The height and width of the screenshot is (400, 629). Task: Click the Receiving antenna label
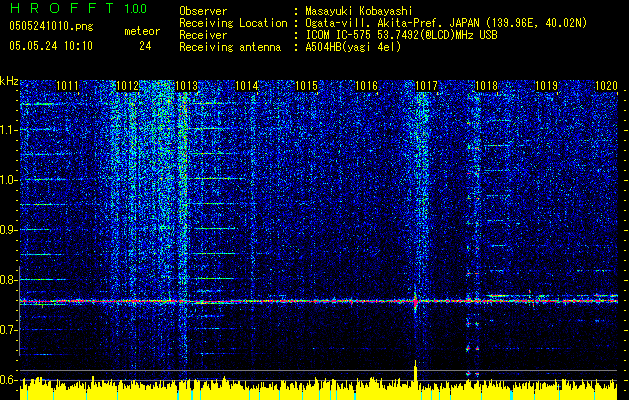[x=230, y=47]
